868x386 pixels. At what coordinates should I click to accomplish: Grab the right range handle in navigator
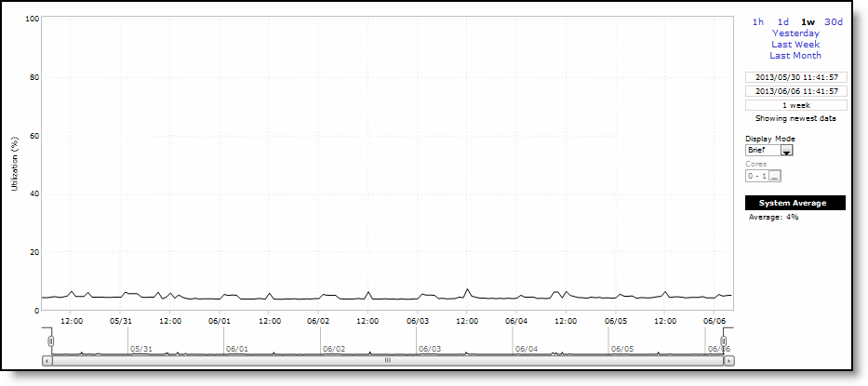pos(723,341)
